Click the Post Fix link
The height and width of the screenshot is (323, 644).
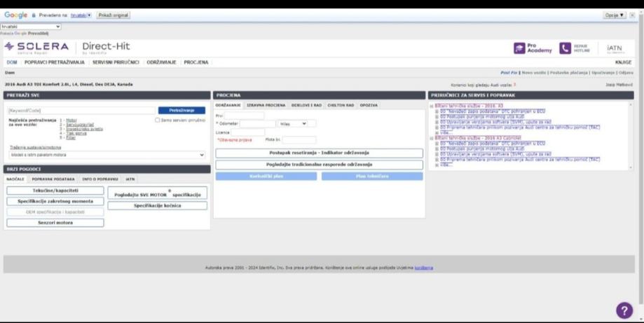509,73
